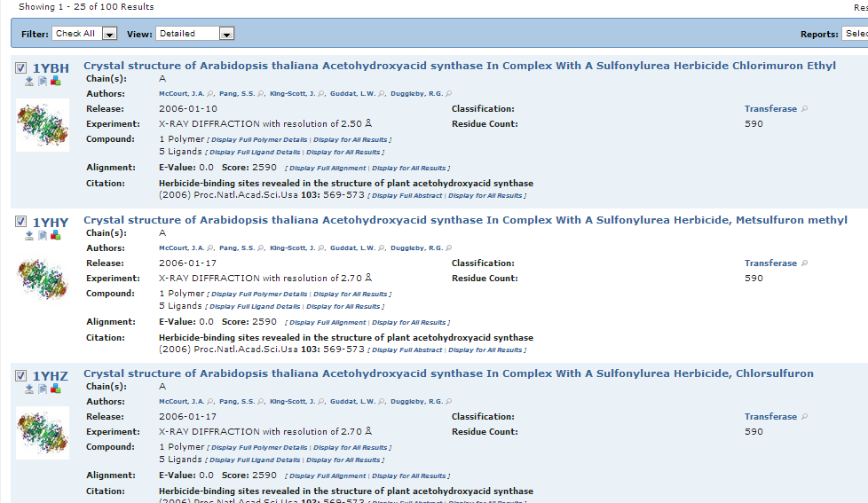The image size is (868, 503).
Task: Uncheck the 1YHY result checkbox
Action: [20, 222]
